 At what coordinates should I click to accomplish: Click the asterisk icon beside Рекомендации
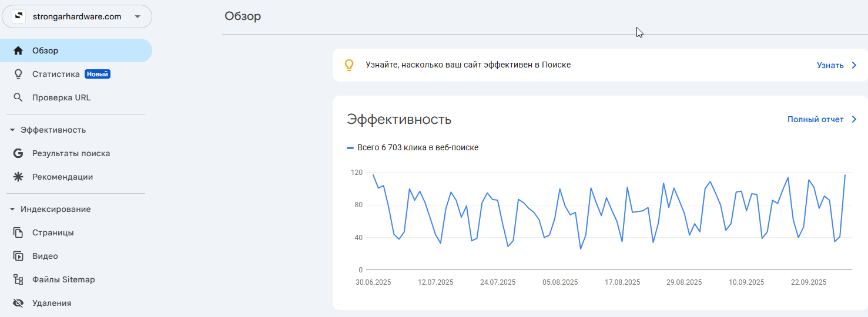pyautogui.click(x=18, y=177)
